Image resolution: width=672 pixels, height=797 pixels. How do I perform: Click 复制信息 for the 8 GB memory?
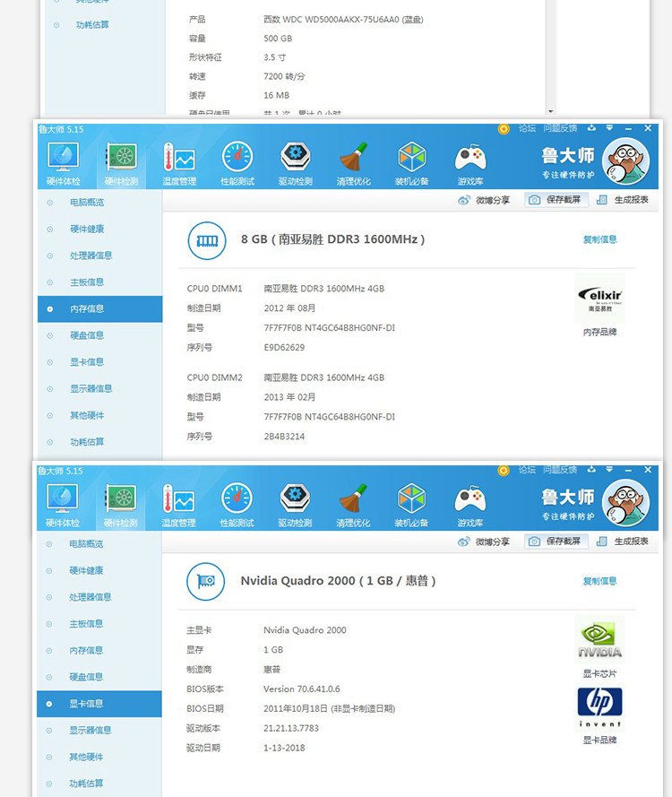600,239
